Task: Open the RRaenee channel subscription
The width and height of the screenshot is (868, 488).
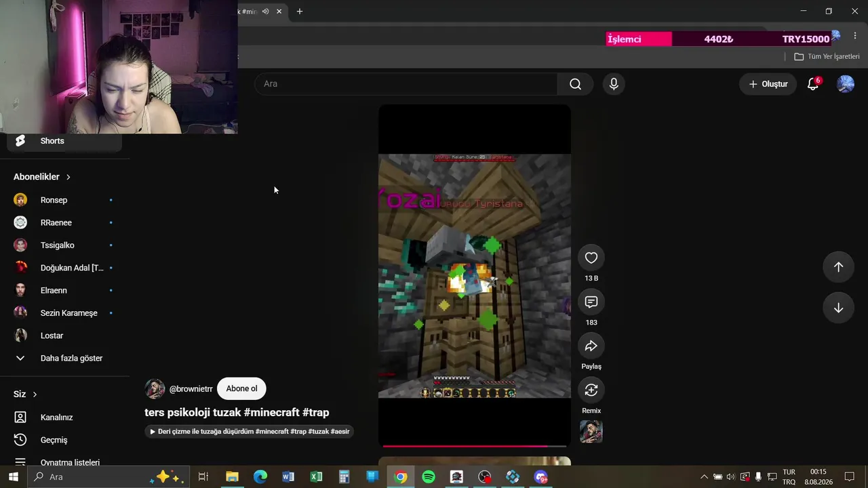Action: (64, 222)
